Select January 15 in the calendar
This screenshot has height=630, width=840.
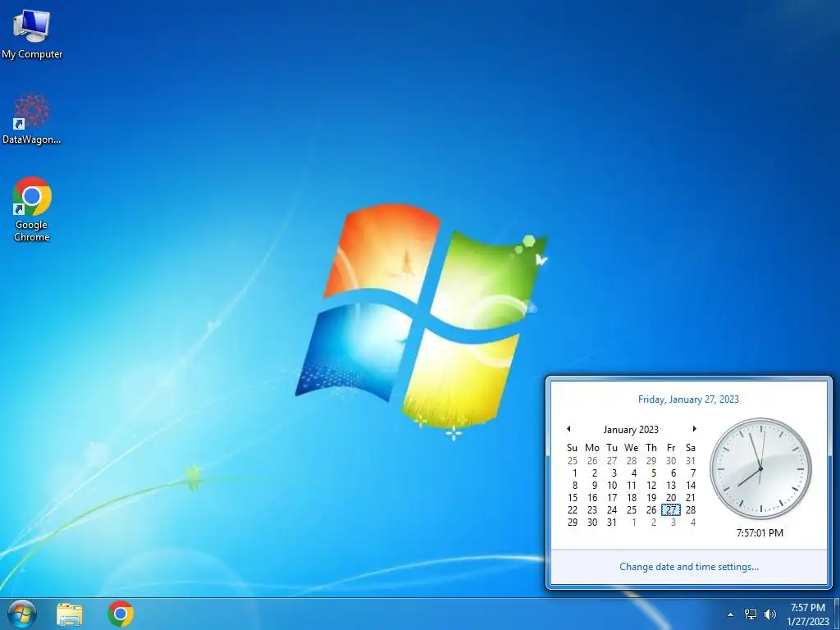(x=572, y=498)
